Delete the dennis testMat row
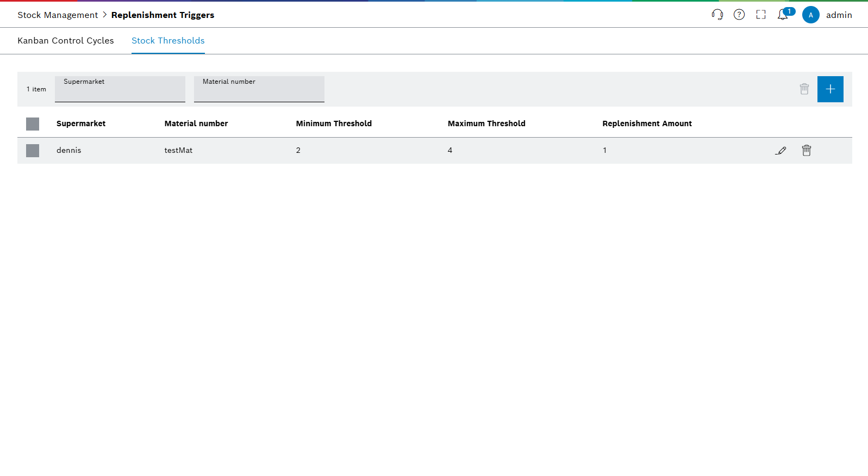Viewport: 868px width, 476px height. [x=806, y=150]
